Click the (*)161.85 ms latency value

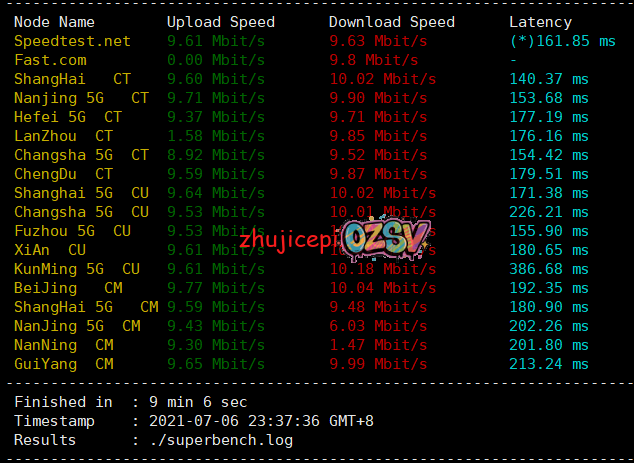pyautogui.click(x=562, y=41)
